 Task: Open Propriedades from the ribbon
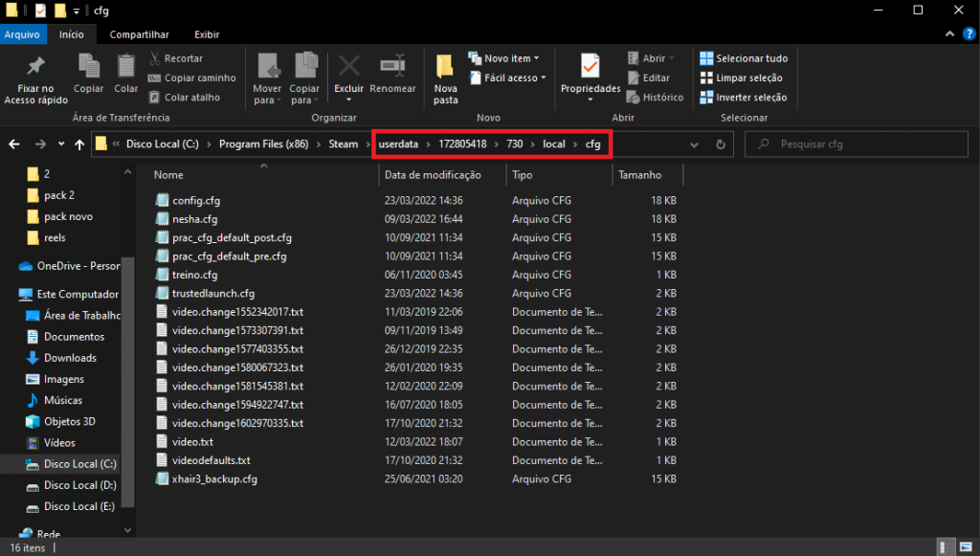coord(590,69)
